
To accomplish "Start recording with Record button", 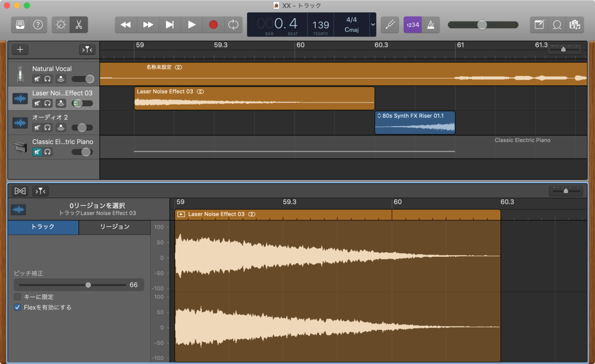I will pos(213,25).
